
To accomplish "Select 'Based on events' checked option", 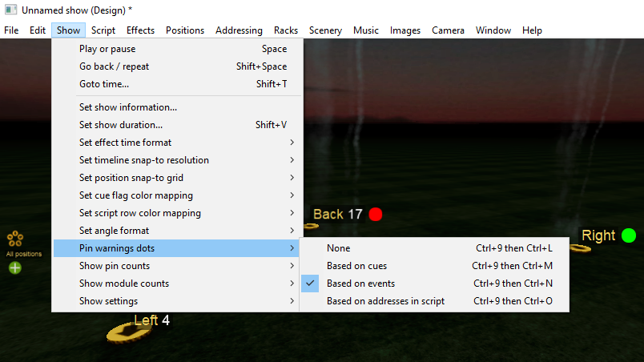I will click(360, 284).
